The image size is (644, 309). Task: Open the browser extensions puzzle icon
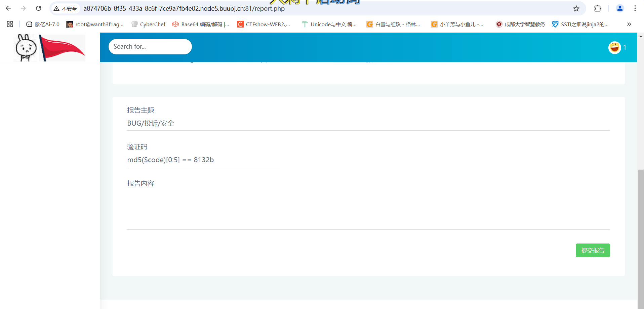[x=598, y=8]
